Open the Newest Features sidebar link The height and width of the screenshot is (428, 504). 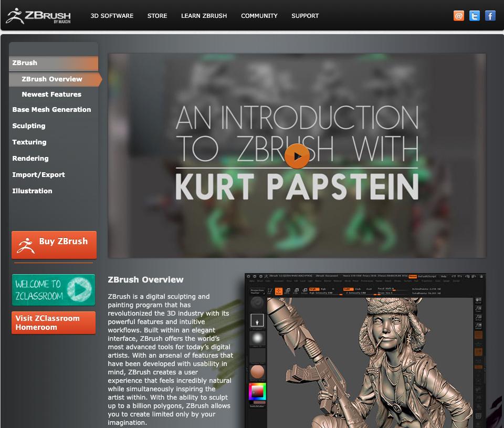click(51, 94)
